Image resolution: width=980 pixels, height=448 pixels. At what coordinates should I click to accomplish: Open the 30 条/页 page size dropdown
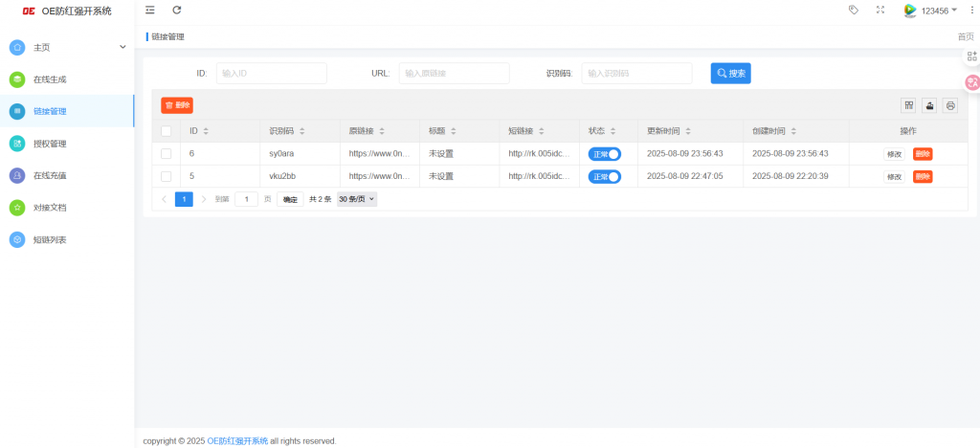357,199
